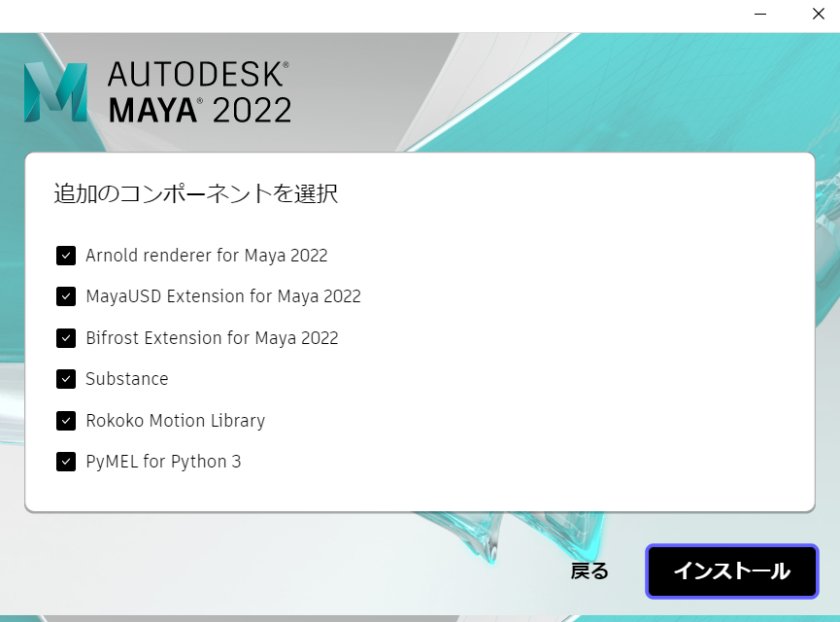Click the 追加のコンポーネントを選択 heading
Screen dimensions: 840x622
click(195, 193)
